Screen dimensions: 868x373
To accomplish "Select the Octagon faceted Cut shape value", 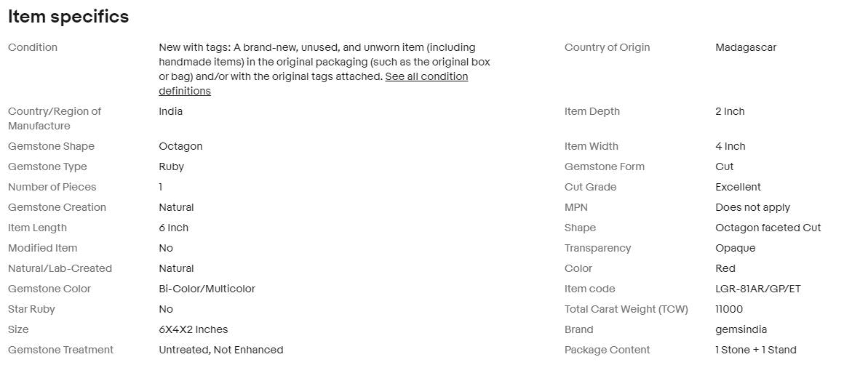I will [x=768, y=228].
